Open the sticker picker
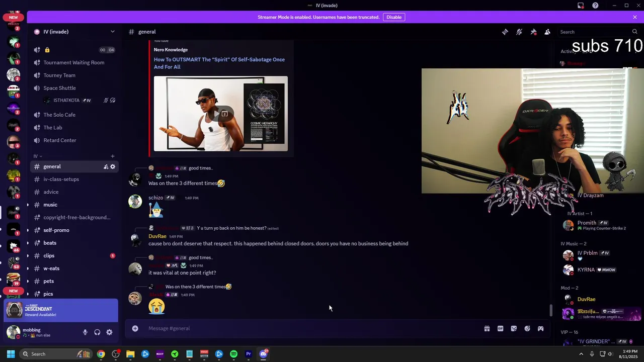This screenshot has width=644, height=362. coord(514,328)
